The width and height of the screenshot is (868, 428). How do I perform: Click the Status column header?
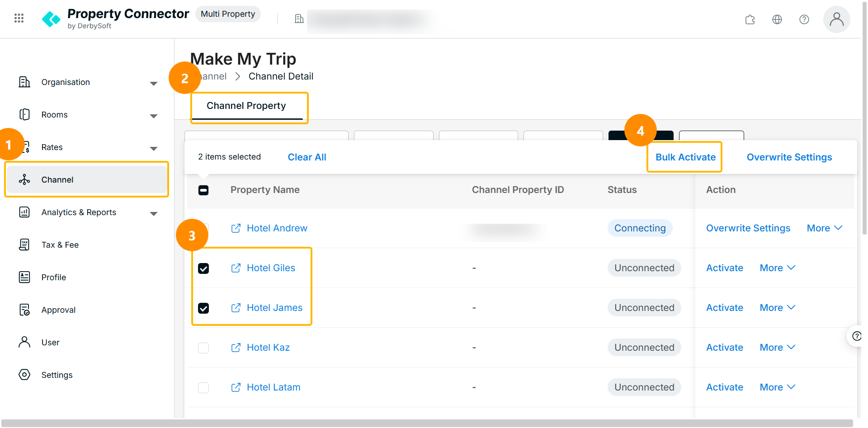(x=622, y=190)
